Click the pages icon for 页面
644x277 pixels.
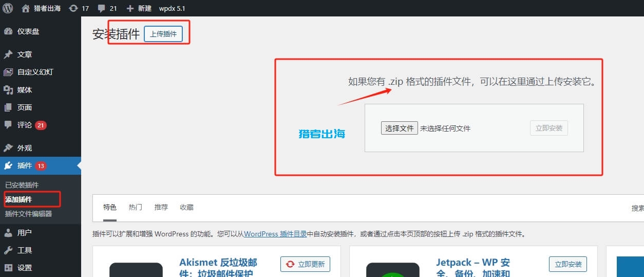pyautogui.click(x=8, y=107)
